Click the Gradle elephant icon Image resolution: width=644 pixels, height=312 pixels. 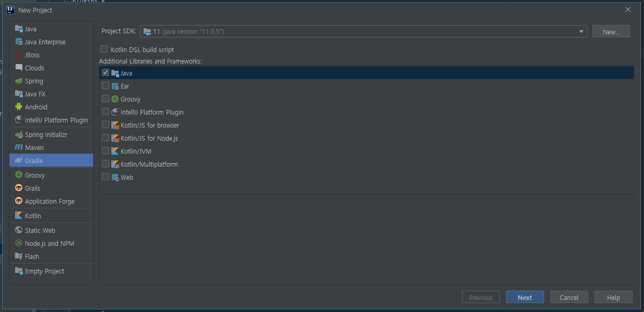(x=19, y=160)
